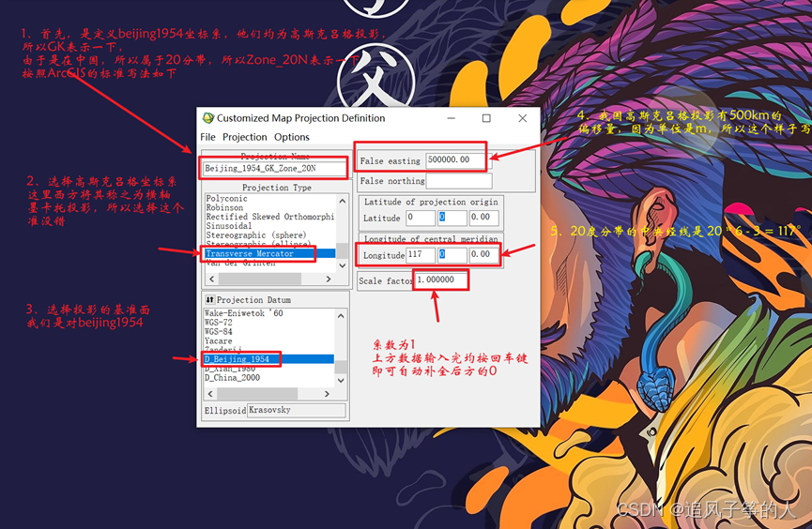Select Stereographic (sphere) projection type
The height and width of the screenshot is (529, 812).
(x=256, y=235)
